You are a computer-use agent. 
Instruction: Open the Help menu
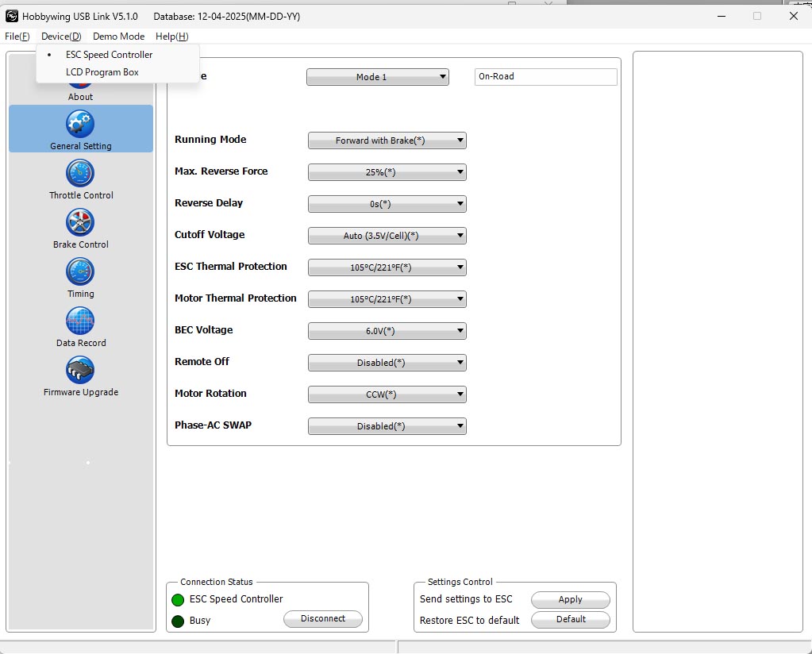click(171, 37)
